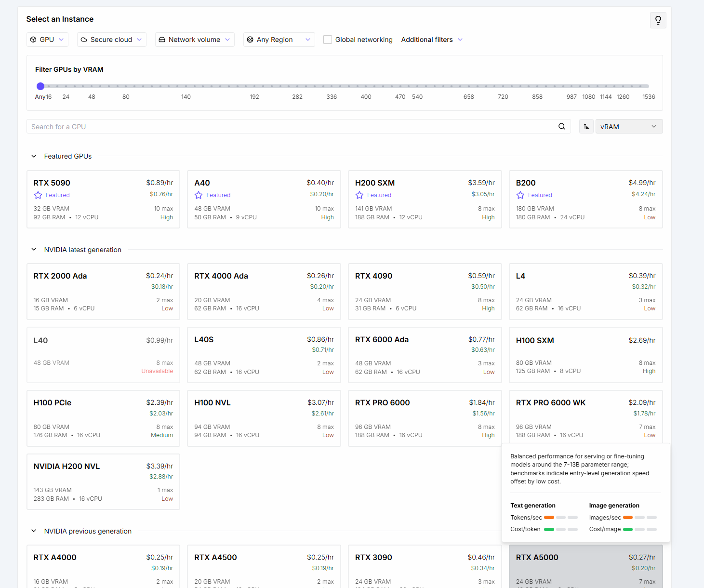Select the RTX 3090 card
The width and height of the screenshot is (704, 588).
click(425, 566)
